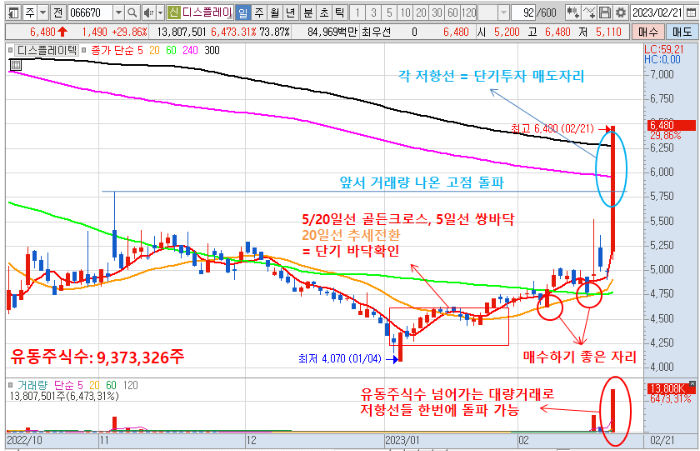
Task: Select 주 weekly chart period
Action: pos(258,13)
